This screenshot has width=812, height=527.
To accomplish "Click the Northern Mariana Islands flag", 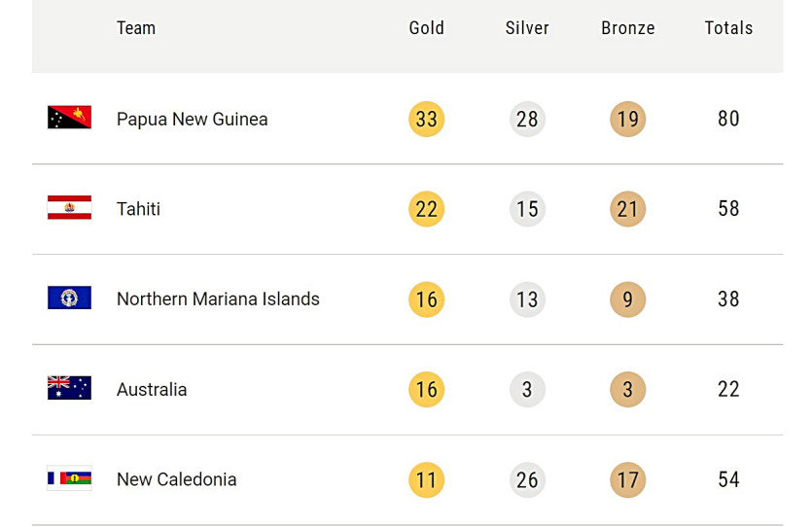I will (69, 298).
